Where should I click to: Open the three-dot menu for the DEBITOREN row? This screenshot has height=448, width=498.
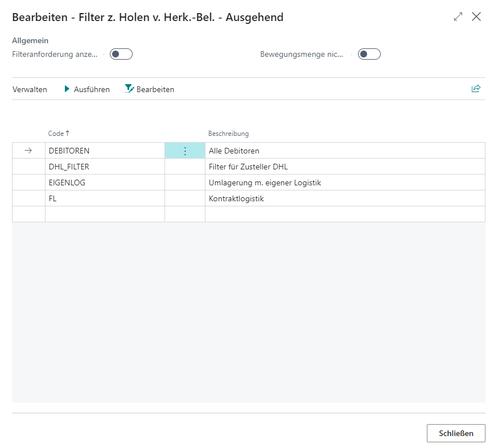pyautogui.click(x=184, y=151)
